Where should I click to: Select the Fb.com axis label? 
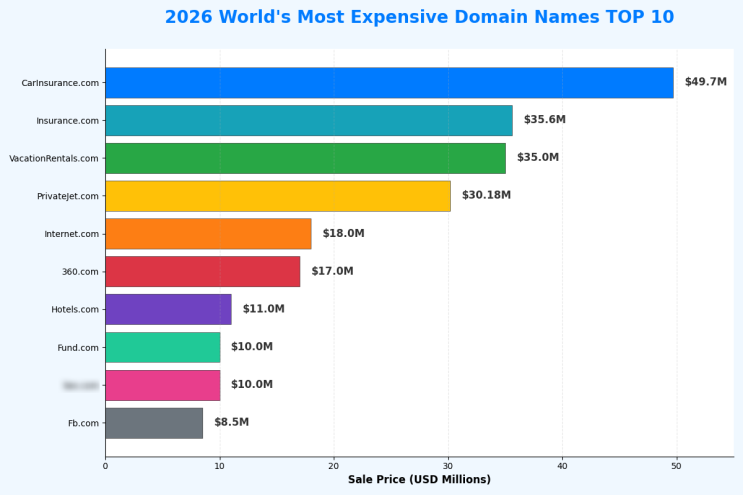click(x=83, y=423)
